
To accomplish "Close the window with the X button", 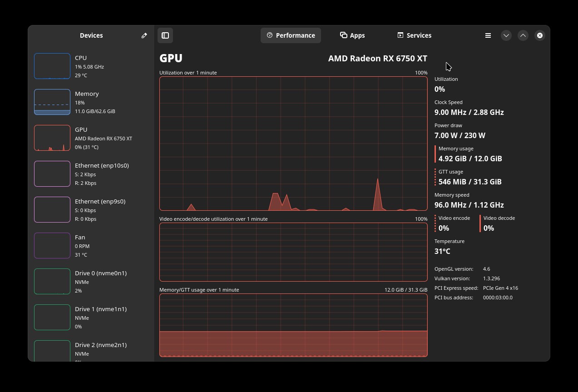I will (x=540, y=35).
